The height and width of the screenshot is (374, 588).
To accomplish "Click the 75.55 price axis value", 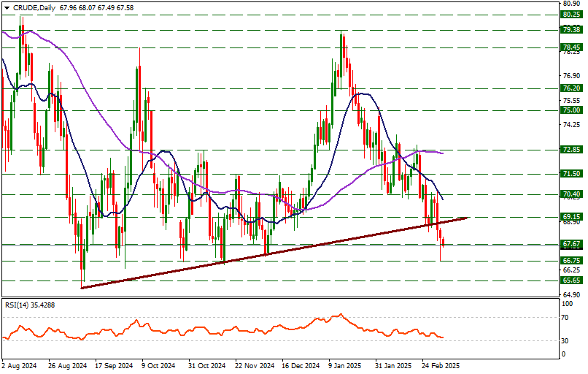I will click(x=571, y=100).
